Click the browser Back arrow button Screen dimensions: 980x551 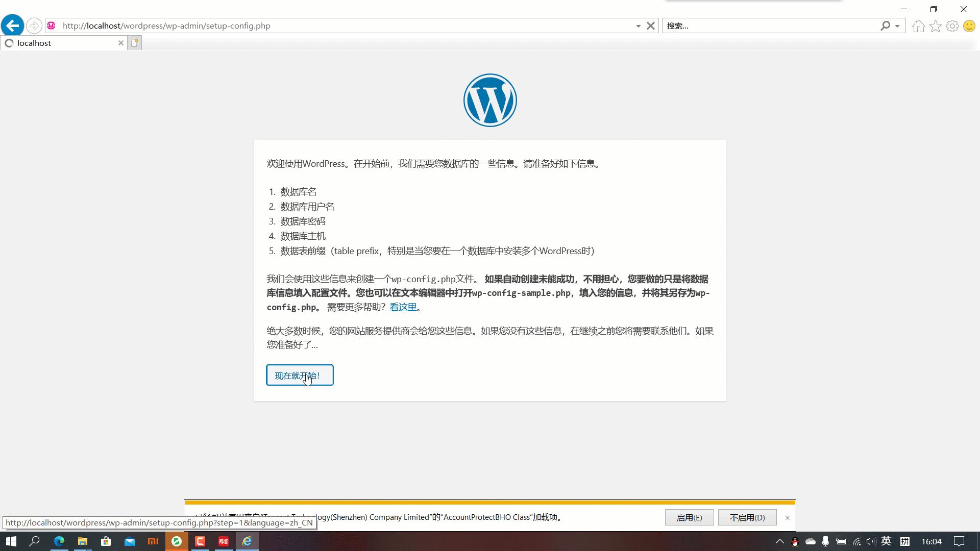pos(13,26)
